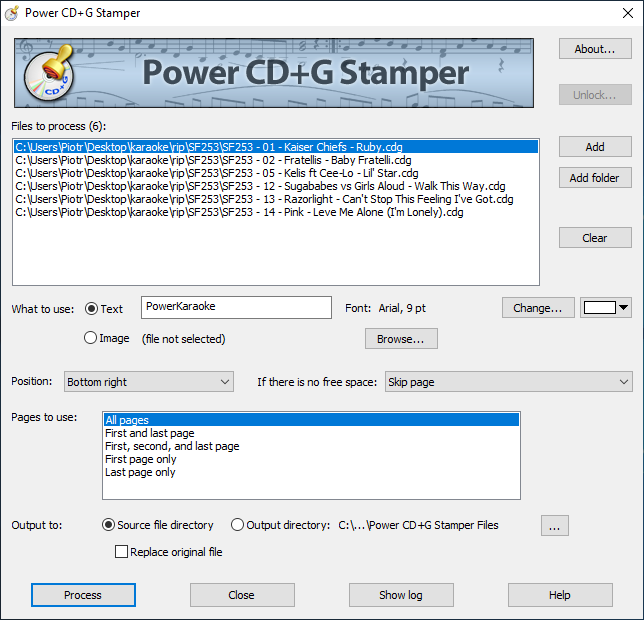Image resolution: width=644 pixels, height=620 pixels.
Task: Open the no free space dropdown showing Skip page
Action: point(508,382)
